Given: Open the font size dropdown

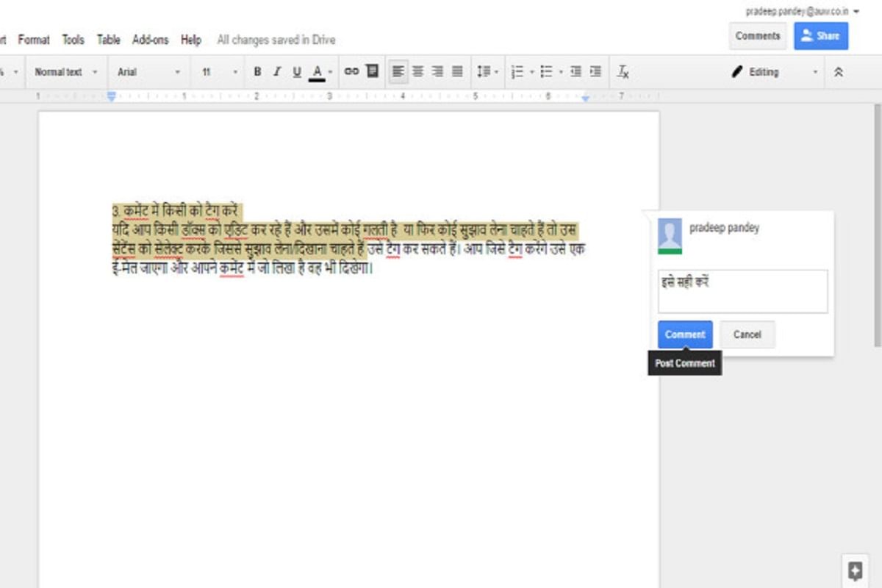Looking at the screenshot, I should tap(217, 71).
